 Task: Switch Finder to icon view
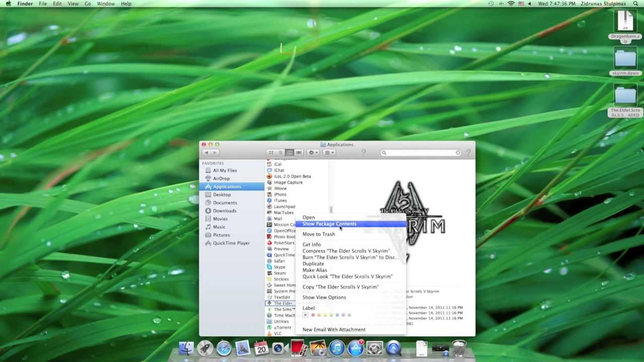coord(271,152)
